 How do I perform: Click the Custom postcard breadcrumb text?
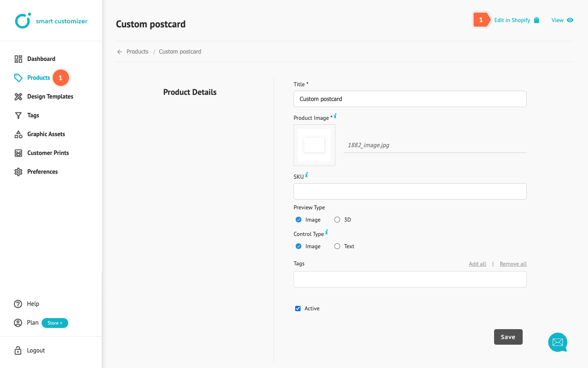tap(180, 52)
